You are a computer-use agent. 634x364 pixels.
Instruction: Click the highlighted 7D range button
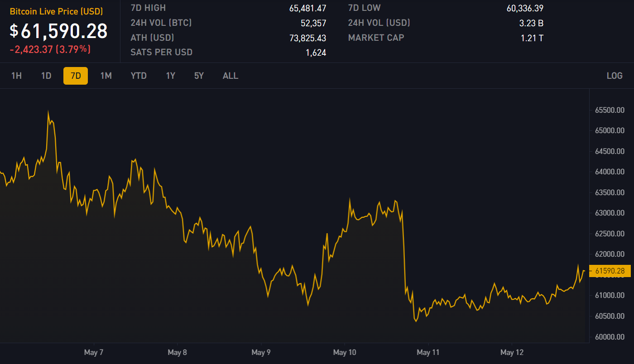point(76,76)
